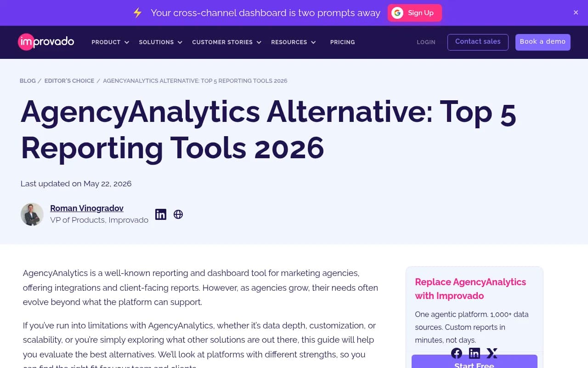
Task: Expand the Product dropdown chevron
Action: pyautogui.click(x=126, y=42)
